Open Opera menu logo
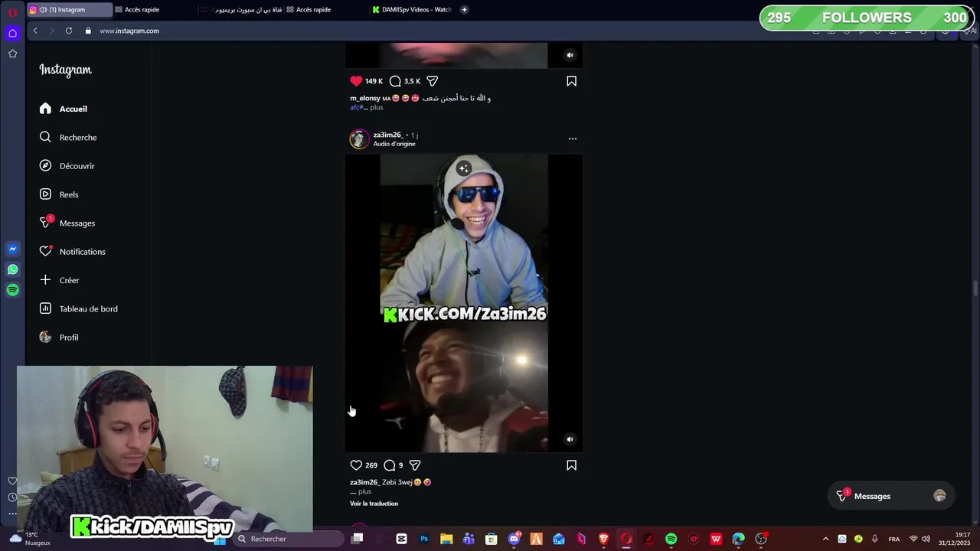Viewport: 980px width, 551px height. (12, 11)
